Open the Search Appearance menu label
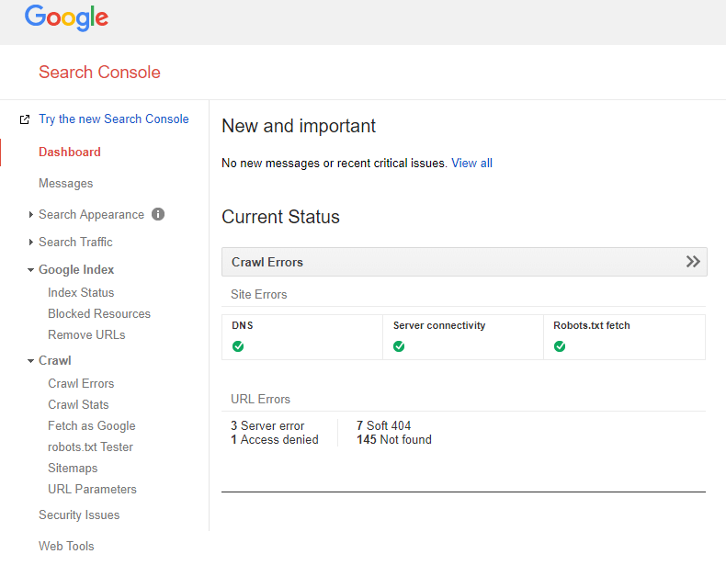Screen dimensions: 726x588 click(91, 214)
